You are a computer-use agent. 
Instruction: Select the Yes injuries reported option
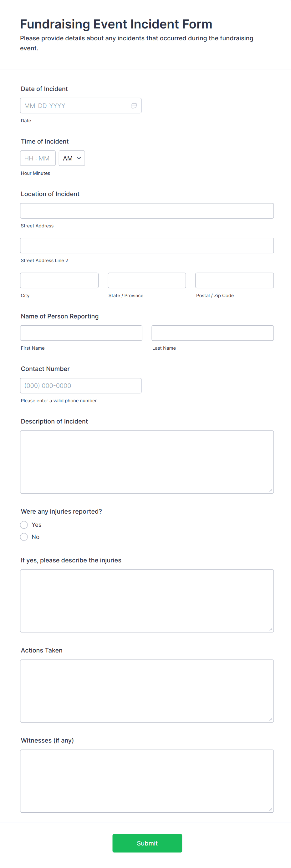[x=23, y=525]
